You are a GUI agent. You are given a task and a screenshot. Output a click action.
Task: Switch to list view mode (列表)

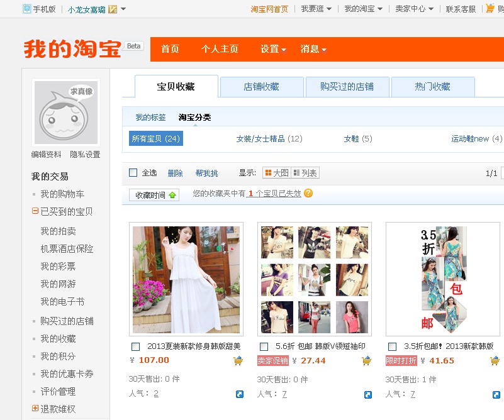pos(304,172)
